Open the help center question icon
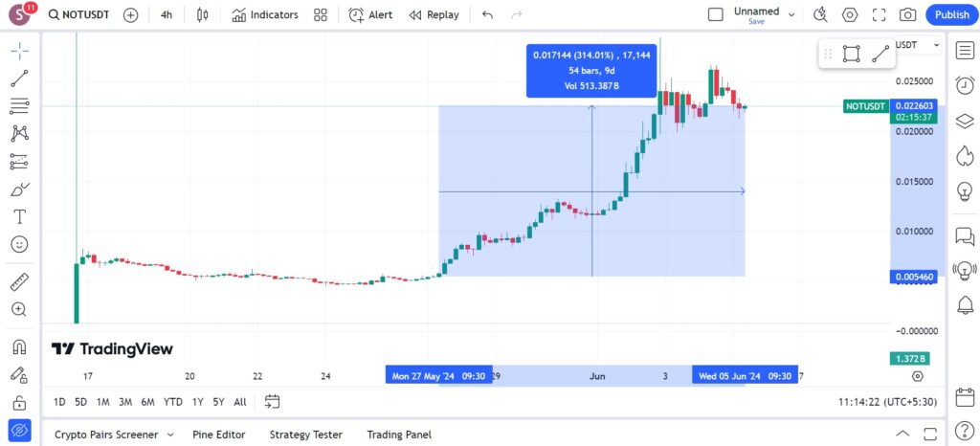980x446 pixels. (x=965, y=431)
